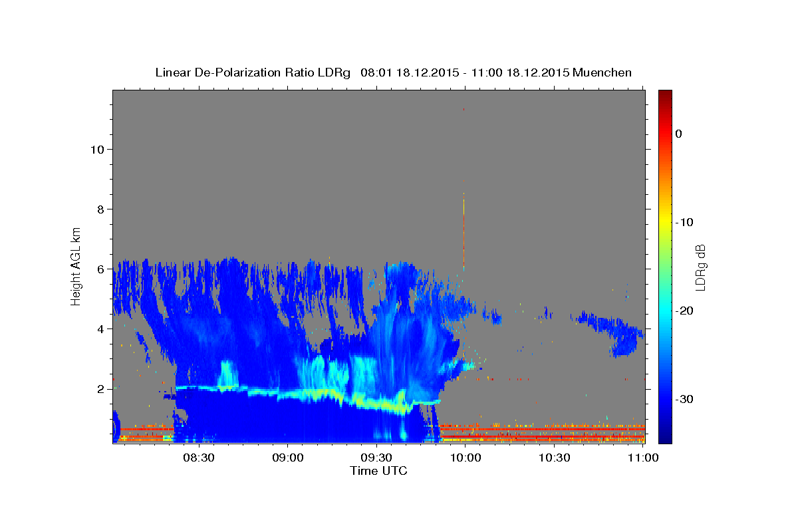The image size is (798, 532).
Task: Click the height tick label 6
Action: (102, 269)
